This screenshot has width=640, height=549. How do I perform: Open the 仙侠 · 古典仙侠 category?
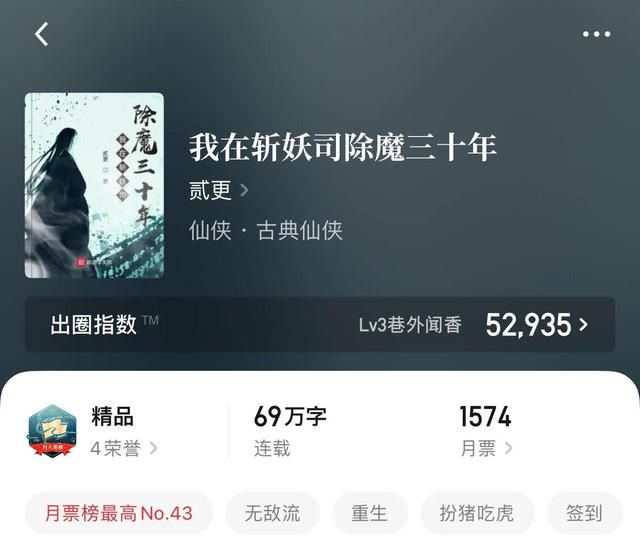pyautogui.click(x=266, y=230)
